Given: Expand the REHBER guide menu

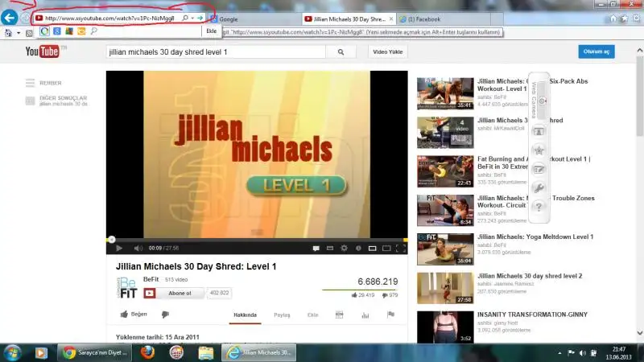Looking at the screenshot, I should click(x=45, y=82).
